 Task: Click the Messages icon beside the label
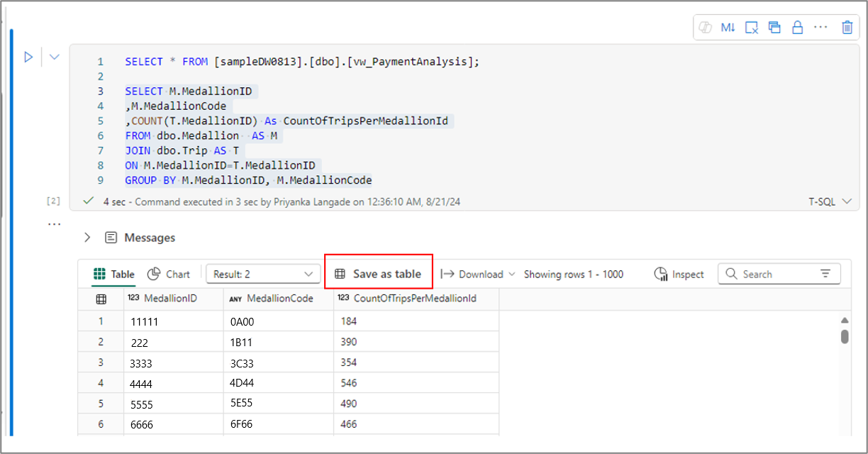click(111, 238)
